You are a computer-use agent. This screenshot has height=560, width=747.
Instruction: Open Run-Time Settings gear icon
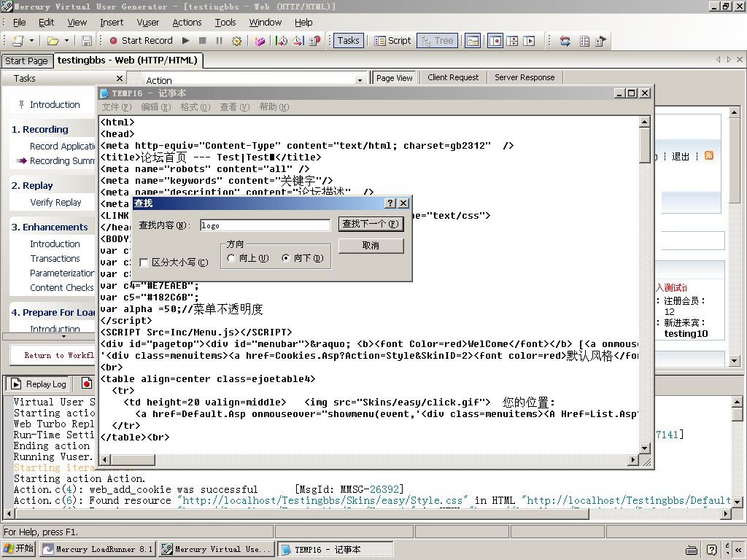pos(236,41)
